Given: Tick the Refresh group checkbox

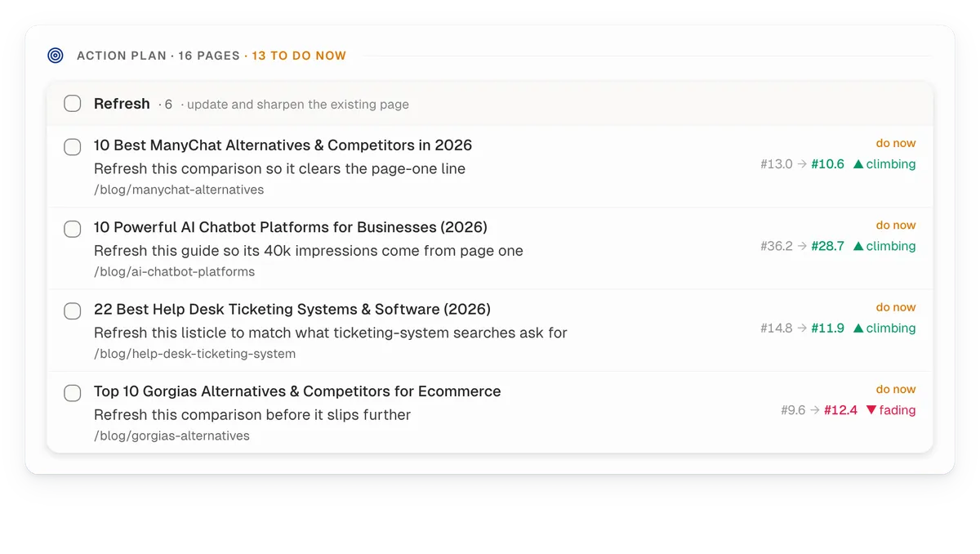Looking at the screenshot, I should coord(73,104).
